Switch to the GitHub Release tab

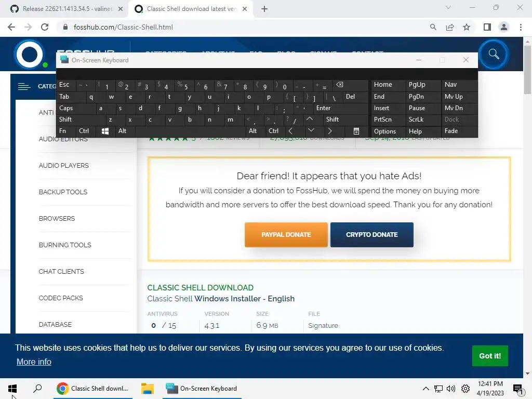coord(67,9)
